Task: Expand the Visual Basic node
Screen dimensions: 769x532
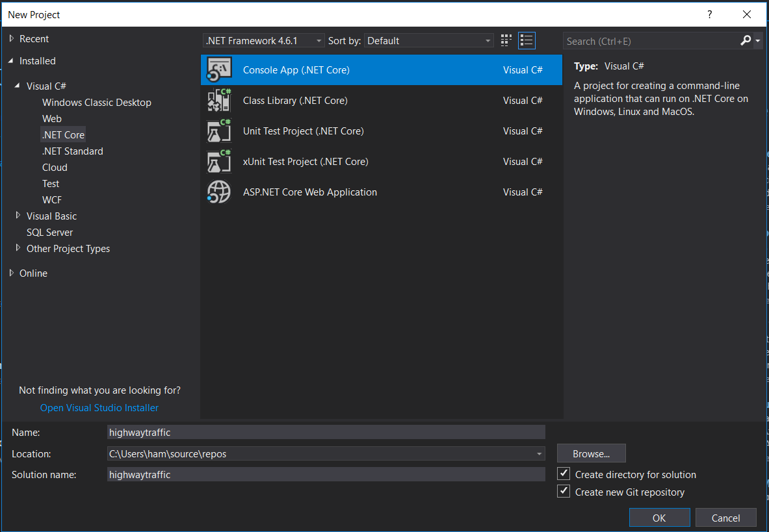Action: point(18,216)
